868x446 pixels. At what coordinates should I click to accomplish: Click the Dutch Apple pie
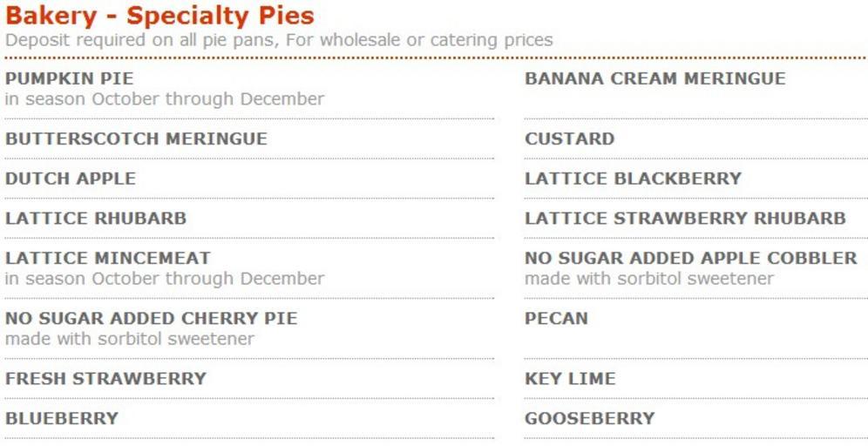pyautogui.click(x=71, y=179)
